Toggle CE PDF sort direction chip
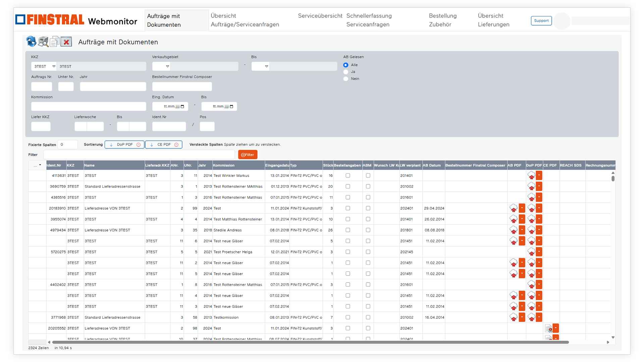The image size is (644, 362). pos(164,144)
